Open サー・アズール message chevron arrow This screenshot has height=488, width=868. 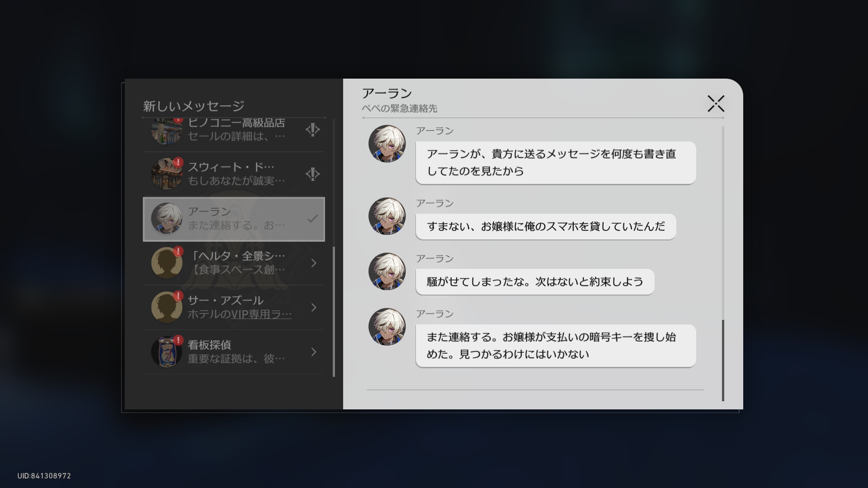coord(314,307)
